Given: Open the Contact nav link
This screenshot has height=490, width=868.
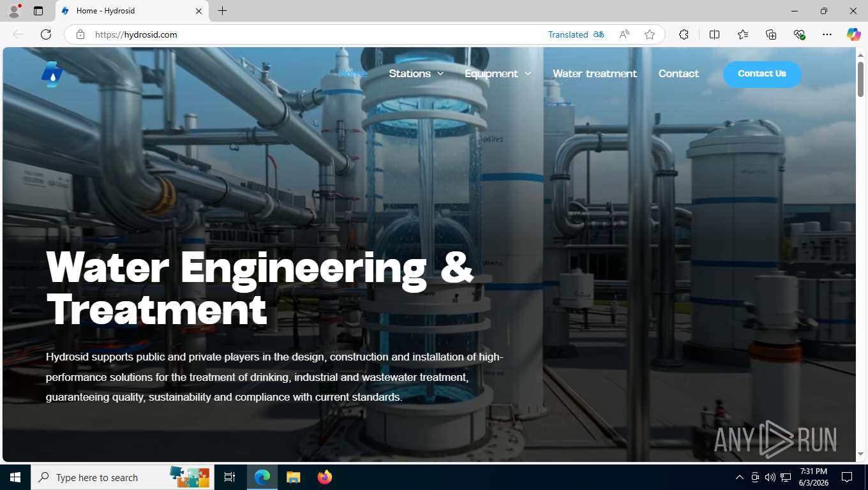Looking at the screenshot, I should click(x=678, y=73).
